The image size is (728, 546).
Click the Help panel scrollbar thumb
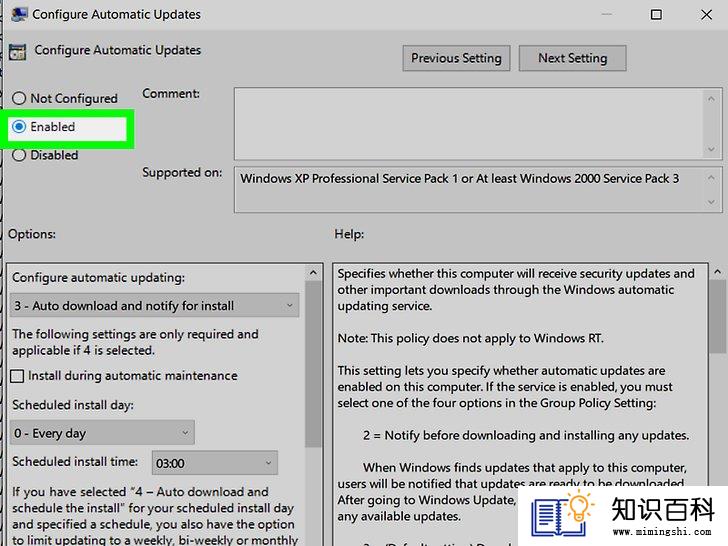tap(718, 317)
